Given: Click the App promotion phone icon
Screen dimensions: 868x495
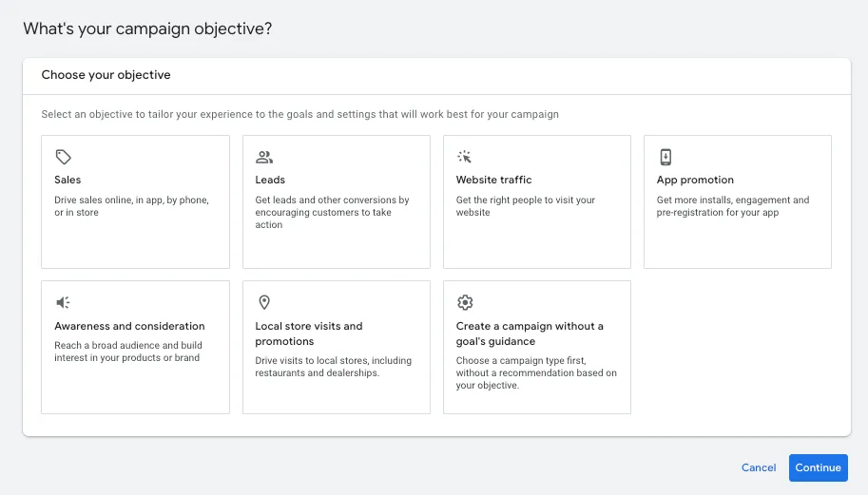Looking at the screenshot, I should coord(665,157).
